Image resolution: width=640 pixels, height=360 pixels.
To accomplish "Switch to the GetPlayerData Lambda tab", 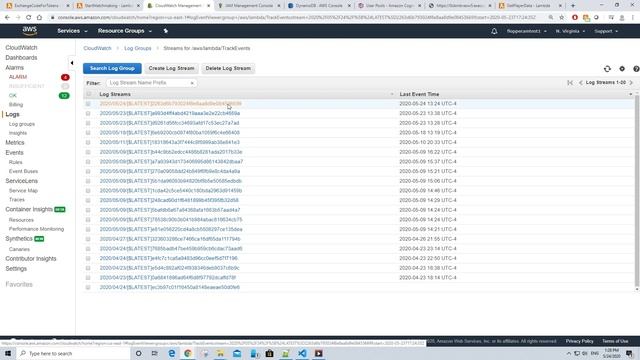I will 530,6.
